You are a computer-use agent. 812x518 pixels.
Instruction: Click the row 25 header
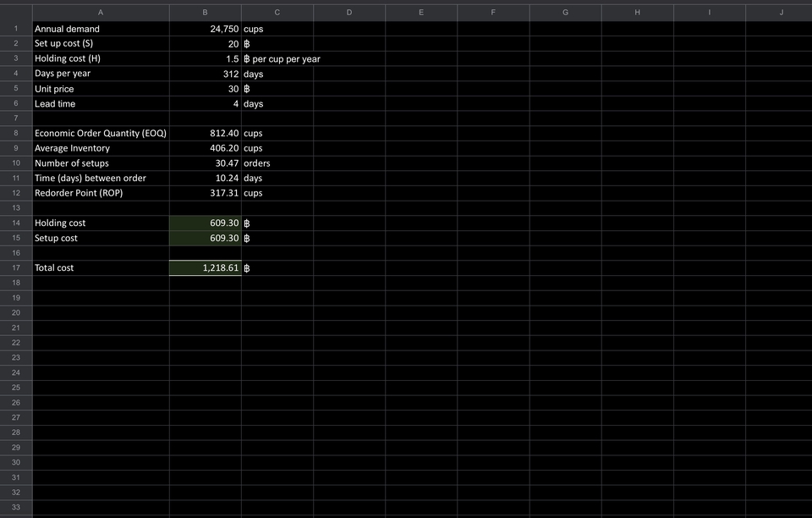coord(16,388)
